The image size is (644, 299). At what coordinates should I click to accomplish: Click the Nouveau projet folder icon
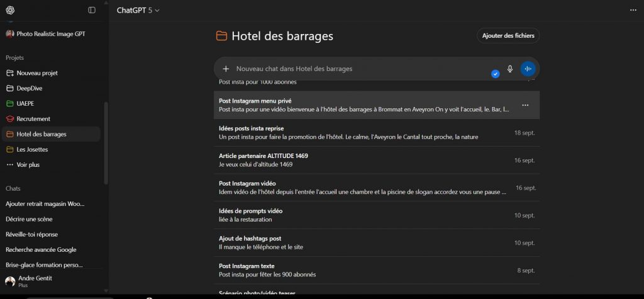tap(10, 73)
